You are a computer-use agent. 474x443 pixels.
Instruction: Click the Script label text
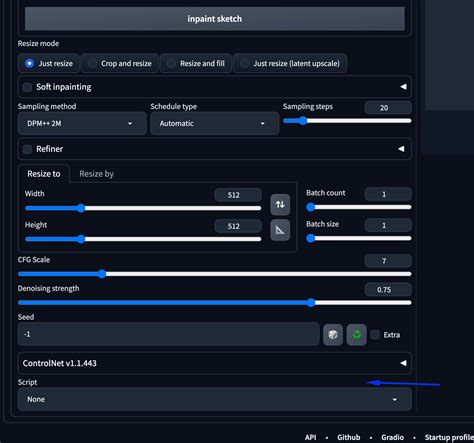pos(27,382)
